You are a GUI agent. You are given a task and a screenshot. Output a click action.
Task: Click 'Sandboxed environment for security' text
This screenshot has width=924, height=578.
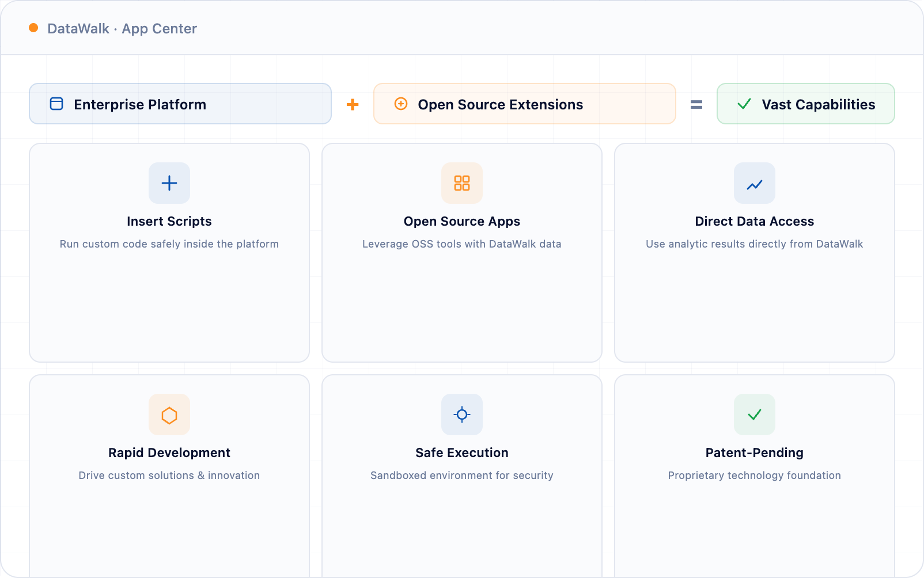[x=462, y=476]
